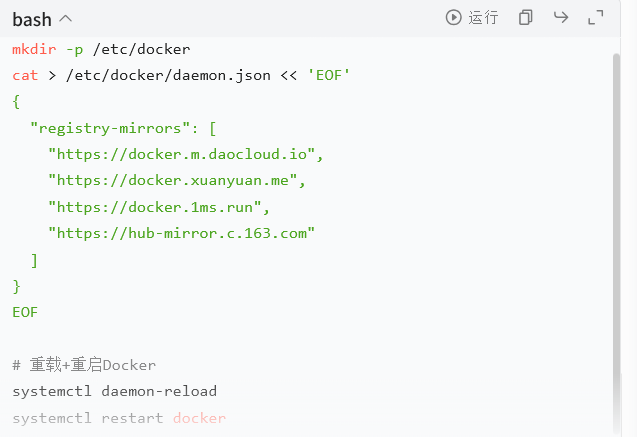Viewport: 637px width, 437px height.
Task: Copy the code with the copy icon
Action: point(525,17)
